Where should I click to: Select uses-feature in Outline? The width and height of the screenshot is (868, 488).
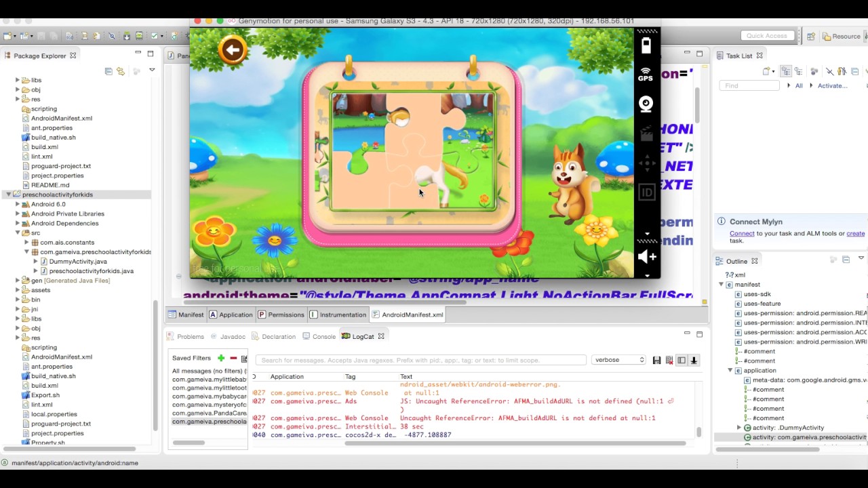757,304
